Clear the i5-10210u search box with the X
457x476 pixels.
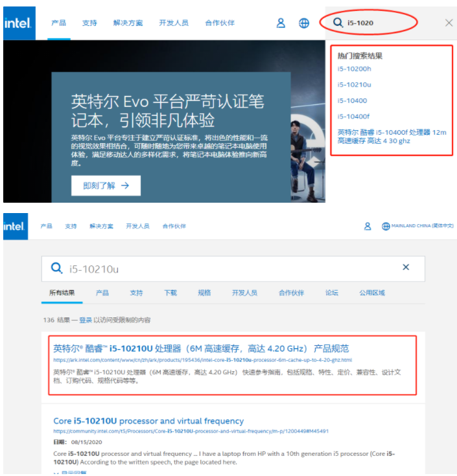point(406,267)
